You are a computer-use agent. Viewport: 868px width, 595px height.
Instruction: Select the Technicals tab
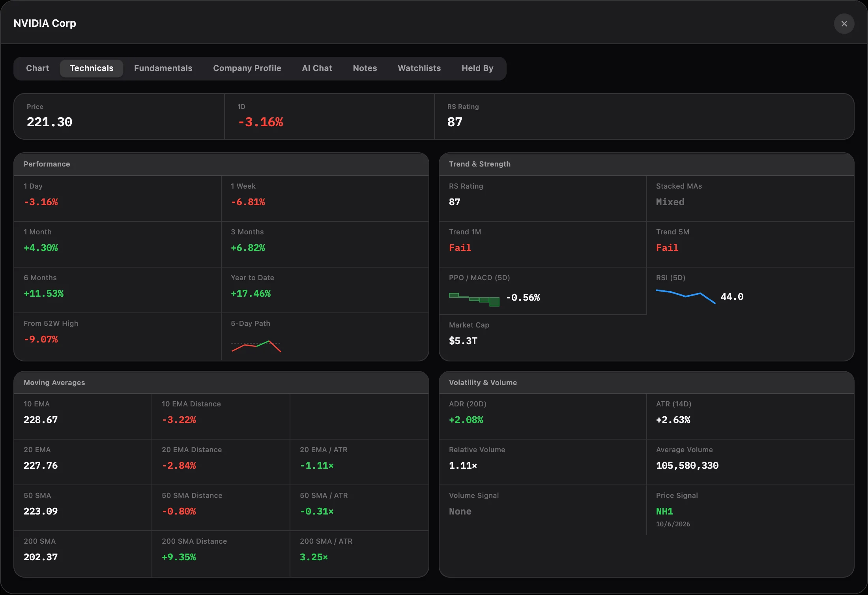click(x=92, y=68)
